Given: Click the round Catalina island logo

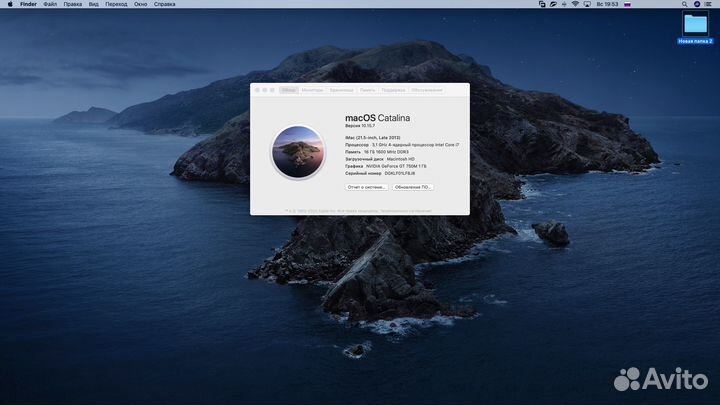Looking at the screenshot, I should coord(298,152).
